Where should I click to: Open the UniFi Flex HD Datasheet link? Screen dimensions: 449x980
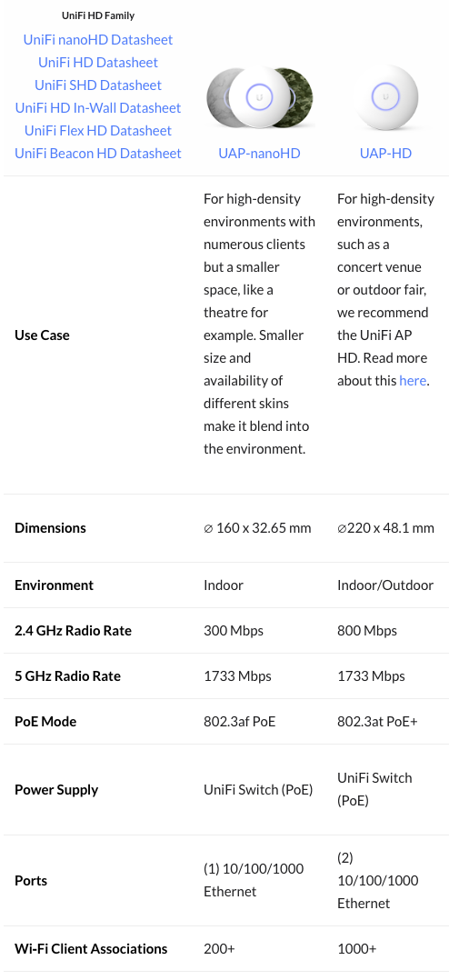[x=98, y=131]
